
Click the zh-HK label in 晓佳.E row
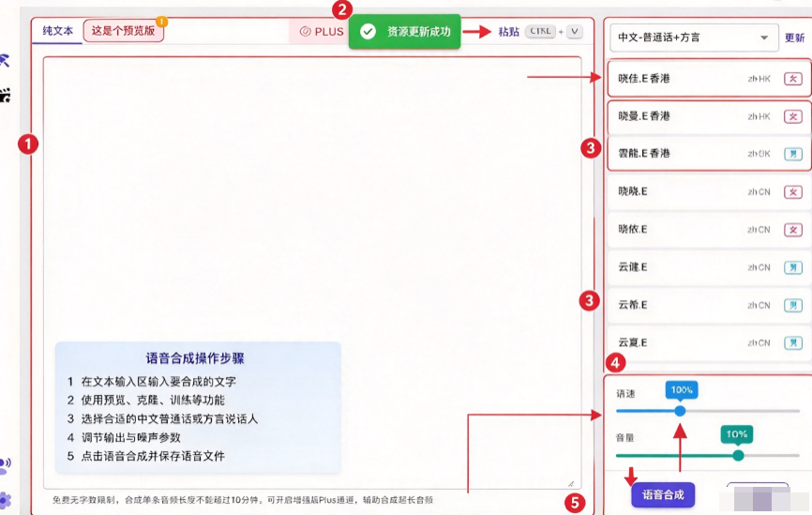(x=759, y=79)
